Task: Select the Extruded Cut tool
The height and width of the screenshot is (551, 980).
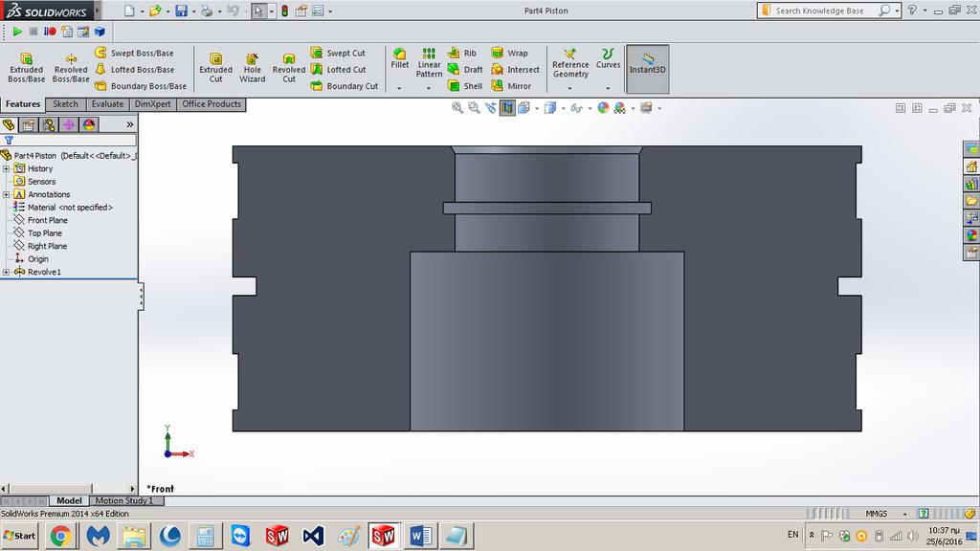Action: coord(215,68)
